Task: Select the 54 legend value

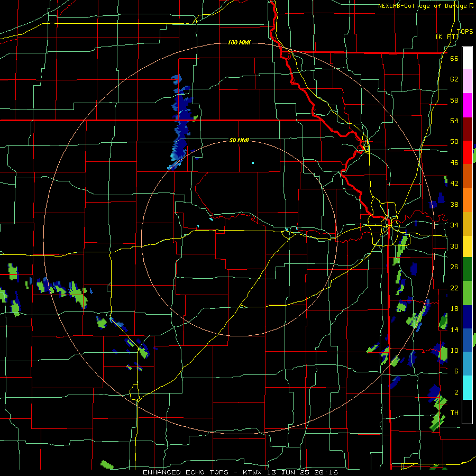Action: coord(454,121)
